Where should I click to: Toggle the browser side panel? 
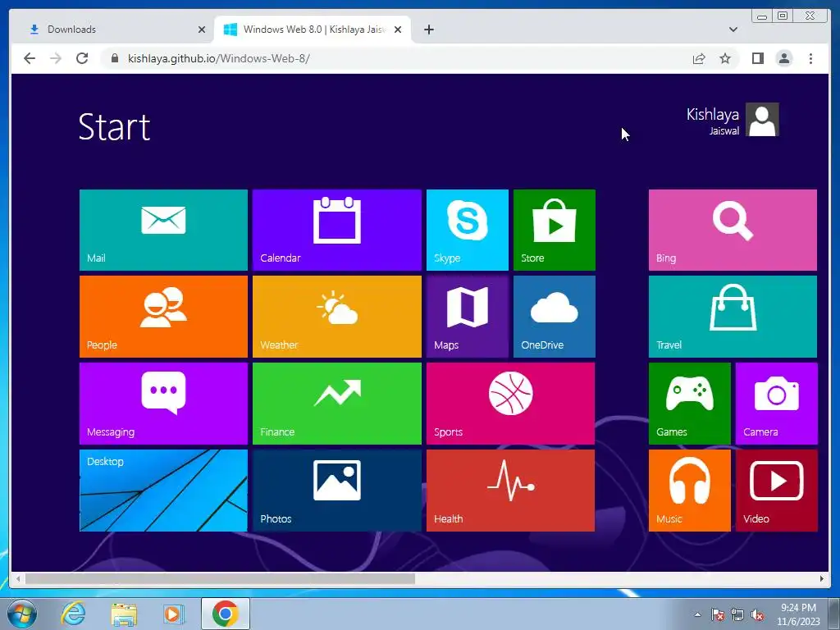pyautogui.click(x=757, y=58)
